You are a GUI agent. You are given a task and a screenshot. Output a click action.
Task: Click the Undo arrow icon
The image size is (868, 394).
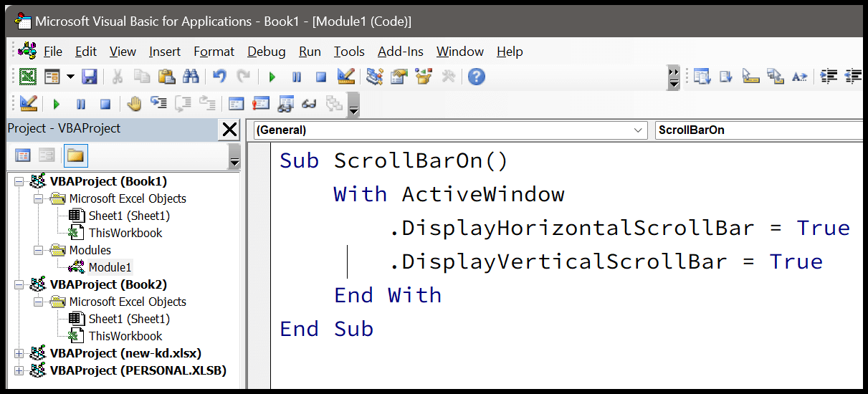click(220, 77)
